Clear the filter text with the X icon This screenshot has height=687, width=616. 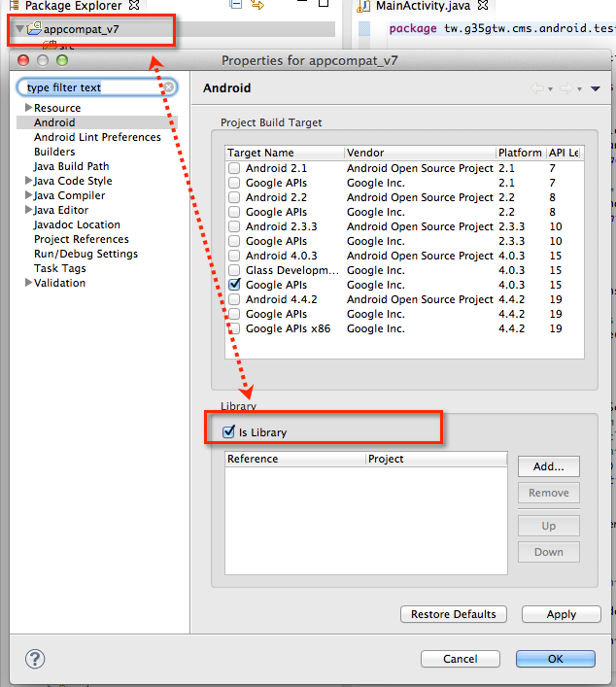[x=168, y=87]
